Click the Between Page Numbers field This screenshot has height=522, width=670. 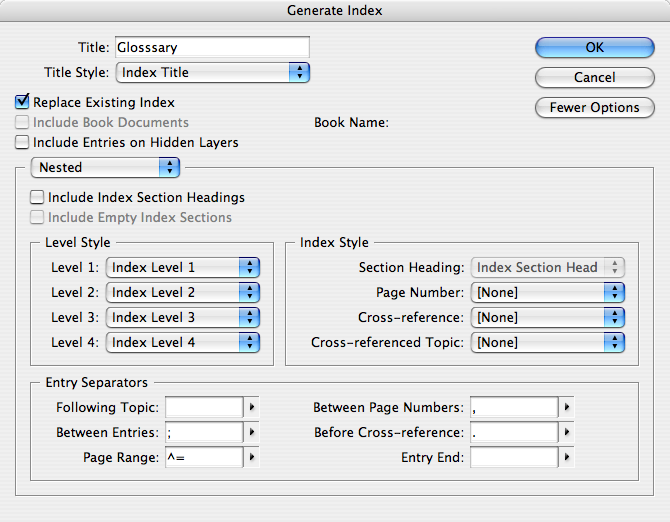[514, 407]
